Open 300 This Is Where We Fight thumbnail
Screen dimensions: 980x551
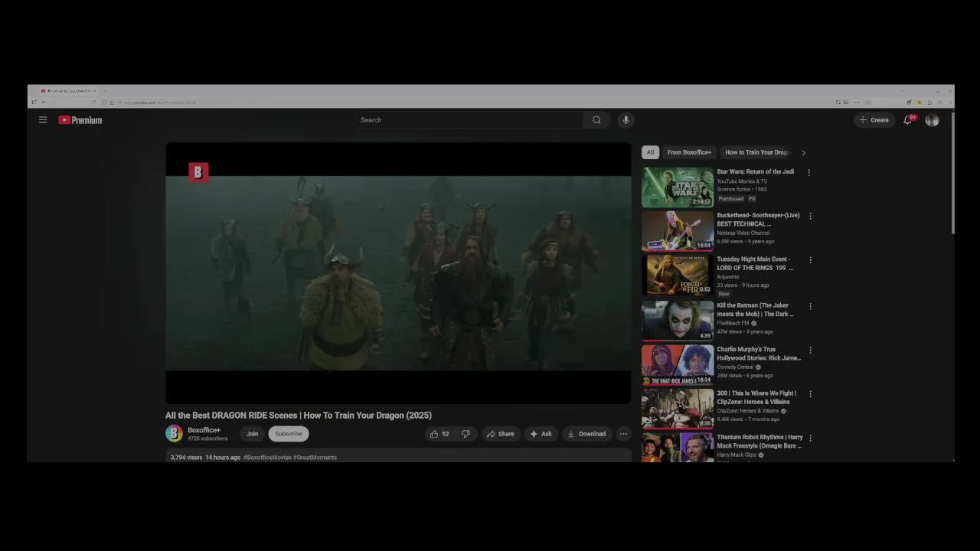click(x=678, y=409)
